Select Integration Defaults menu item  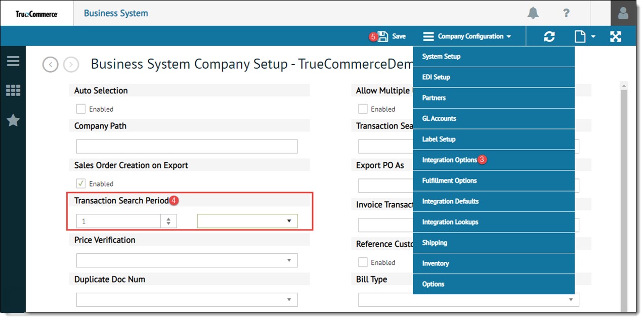(494, 202)
